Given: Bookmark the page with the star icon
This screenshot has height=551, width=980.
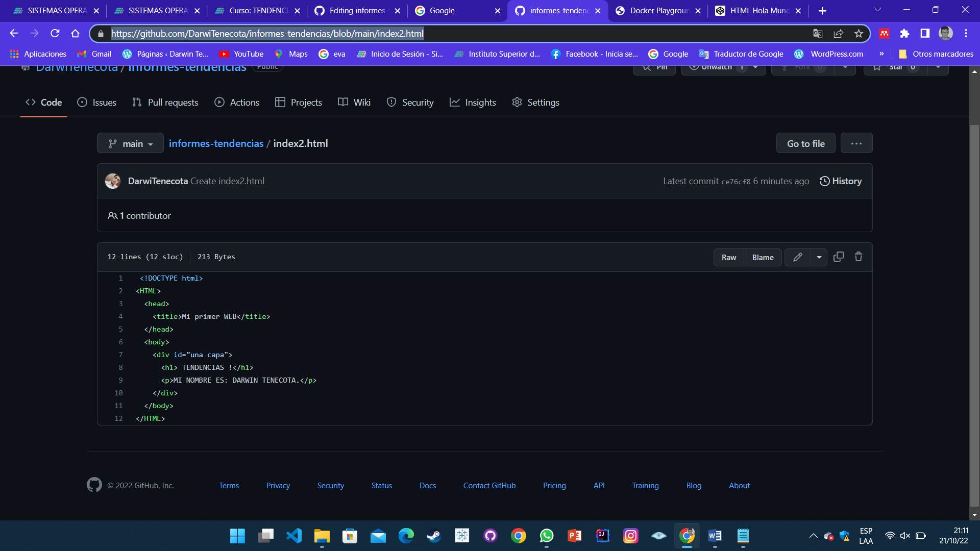Looking at the screenshot, I should (x=859, y=34).
